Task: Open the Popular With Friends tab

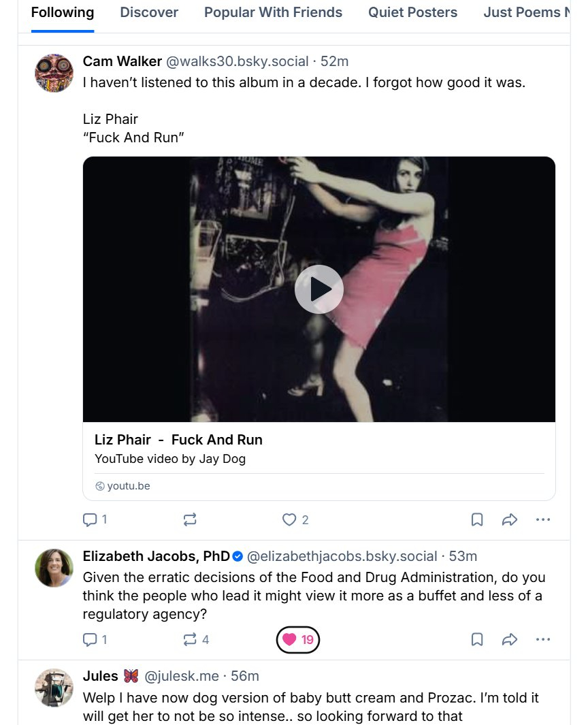Action: click(x=273, y=12)
